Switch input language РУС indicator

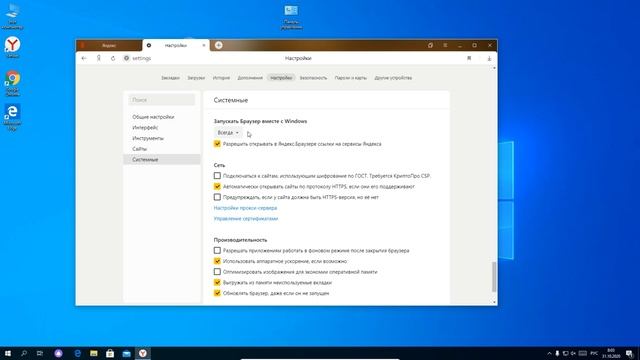click(594, 353)
